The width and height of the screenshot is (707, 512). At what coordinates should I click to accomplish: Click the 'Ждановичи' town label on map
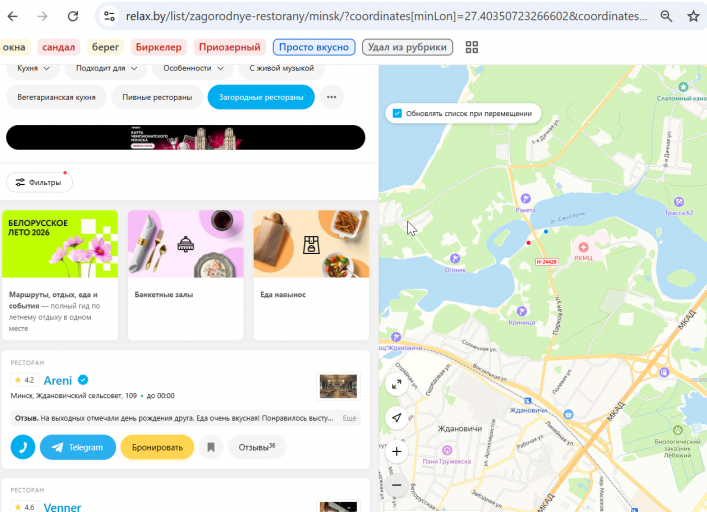460,429
